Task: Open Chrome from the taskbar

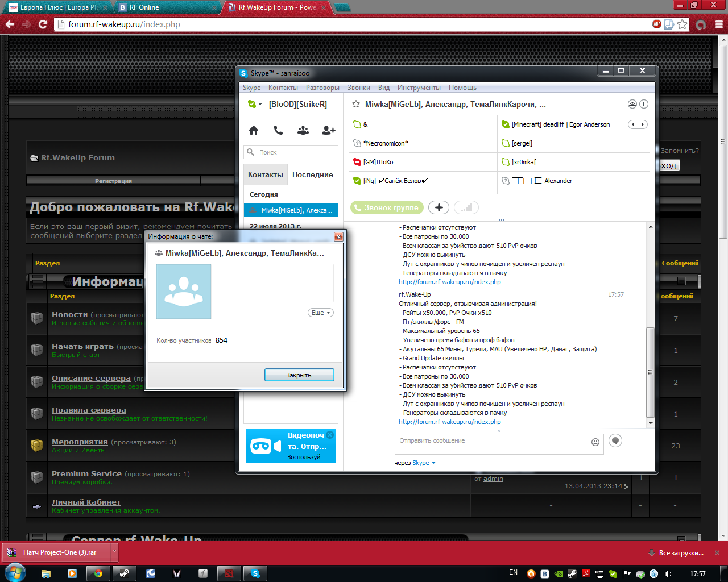Action: point(98,573)
